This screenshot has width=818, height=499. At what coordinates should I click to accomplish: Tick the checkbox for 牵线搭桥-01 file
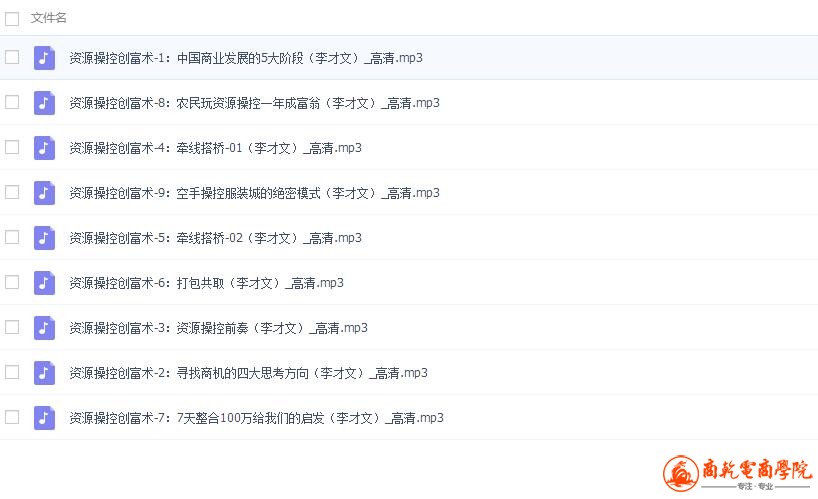click(12, 147)
